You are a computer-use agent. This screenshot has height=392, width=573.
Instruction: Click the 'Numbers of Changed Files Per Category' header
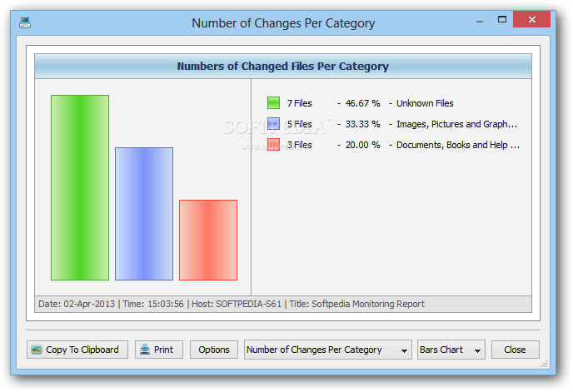coord(283,66)
